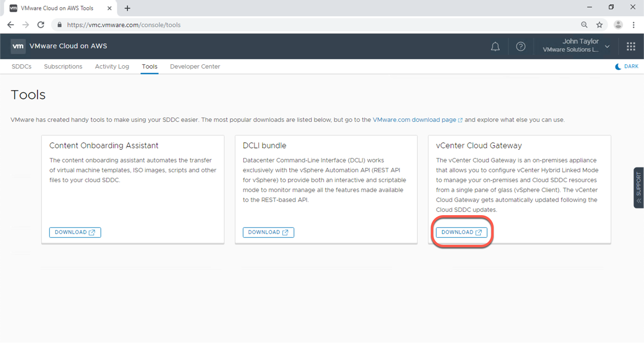Expand the SUPPORT side panel

[x=639, y=187]
